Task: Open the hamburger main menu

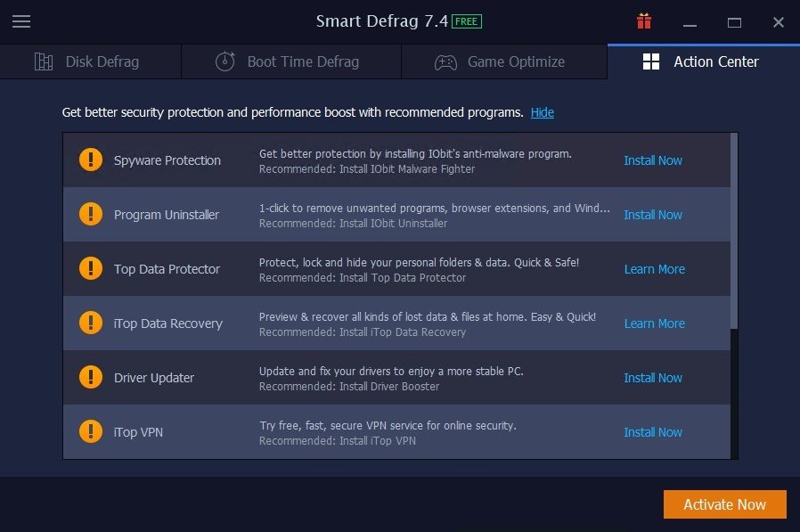Action: click(x=21, y=21)
